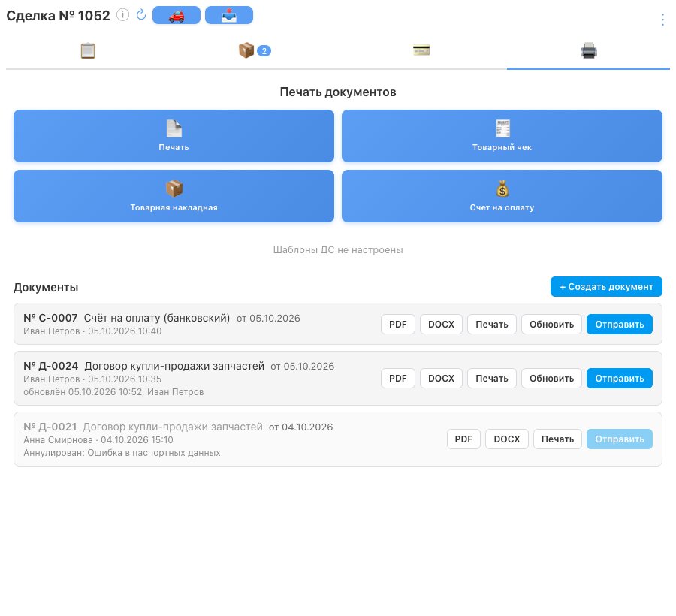Screen dimensions: 676x616
Task: Print document С-0007
Action: (492, 325)
